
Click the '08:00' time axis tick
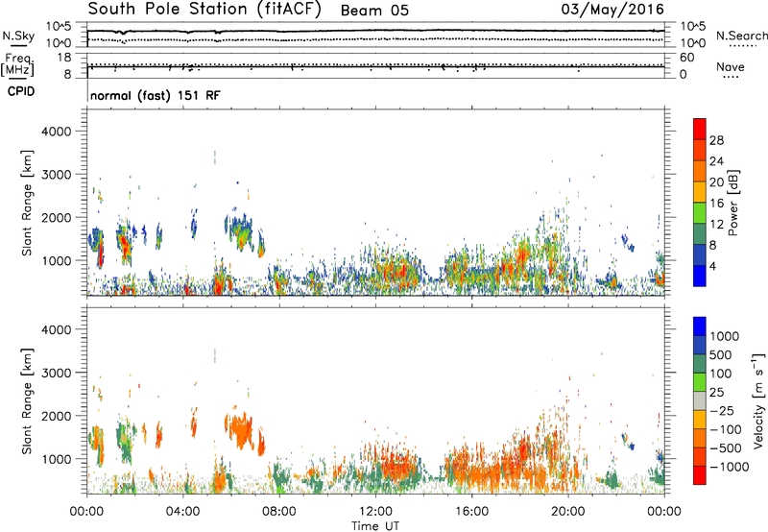[279, 512]
